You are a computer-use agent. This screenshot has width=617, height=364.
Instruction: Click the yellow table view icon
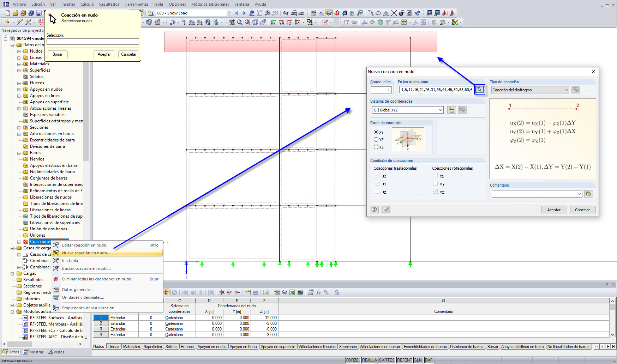tap(248, 292)
